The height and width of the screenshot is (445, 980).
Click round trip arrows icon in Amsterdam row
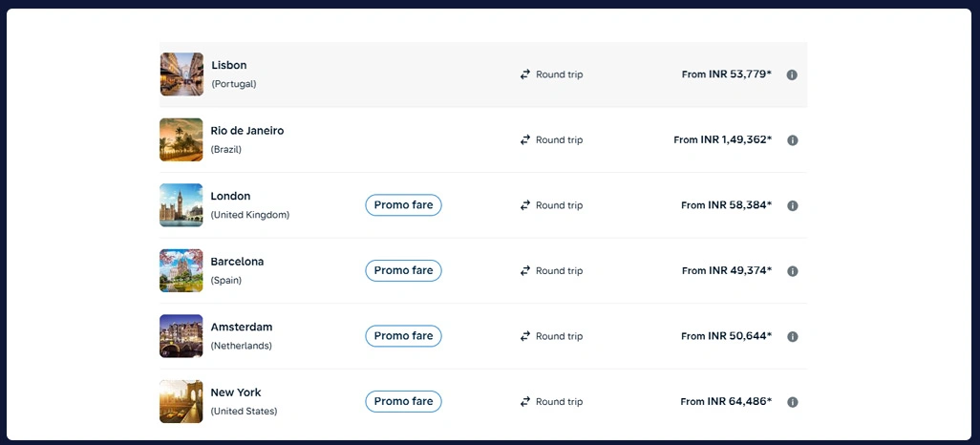click(x=525, y=336)
